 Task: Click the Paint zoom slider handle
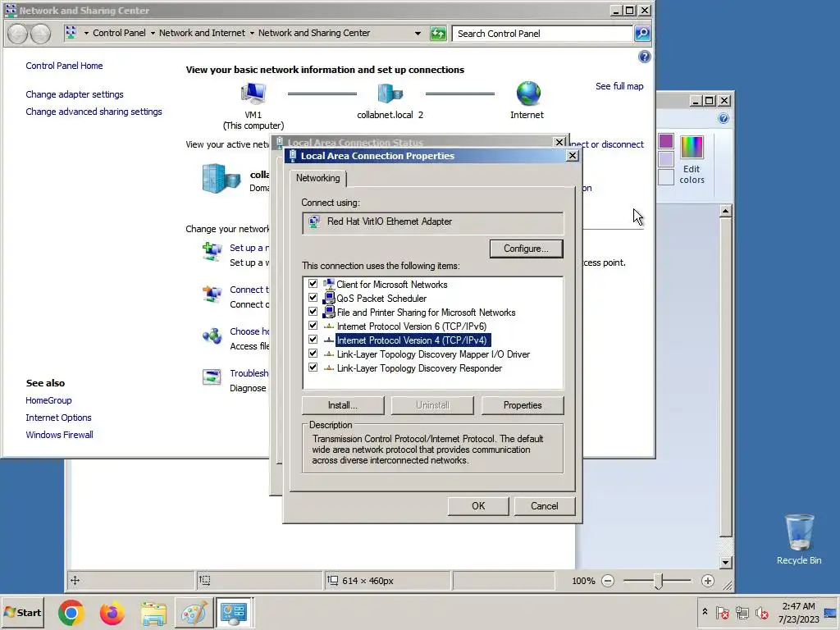click(x=659, y=581)
